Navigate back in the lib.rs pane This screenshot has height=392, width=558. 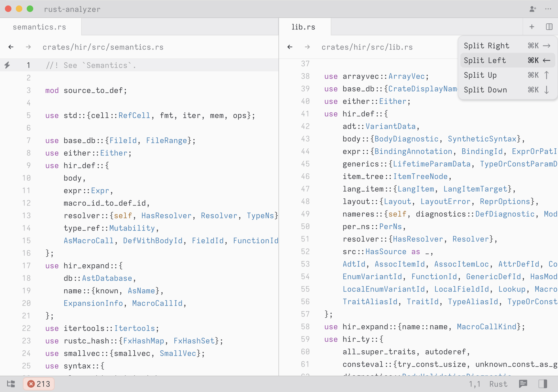[290, 47]
